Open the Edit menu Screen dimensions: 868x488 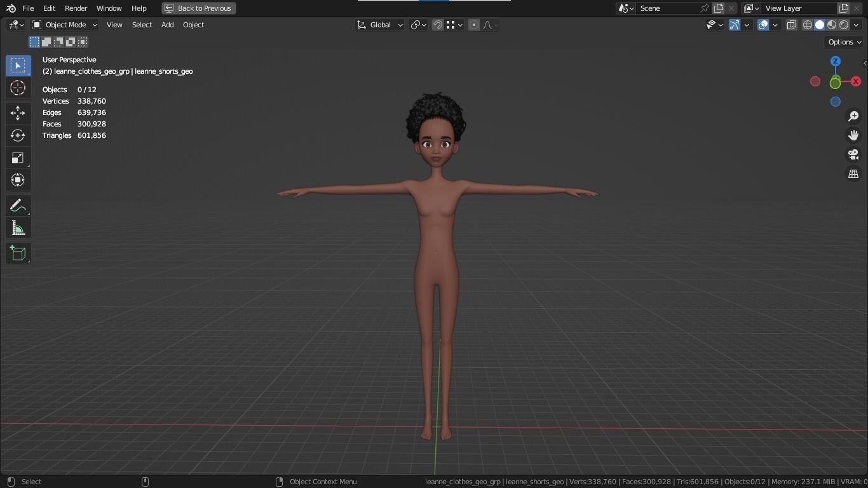49,8
